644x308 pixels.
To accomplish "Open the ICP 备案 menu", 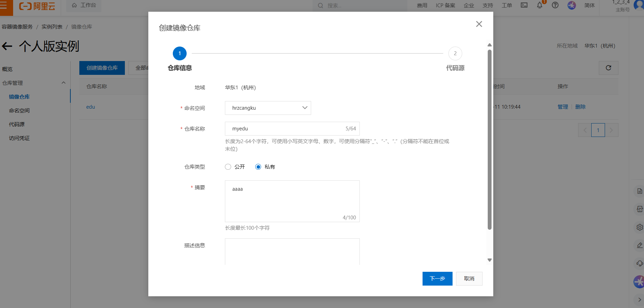I will 445,6.
